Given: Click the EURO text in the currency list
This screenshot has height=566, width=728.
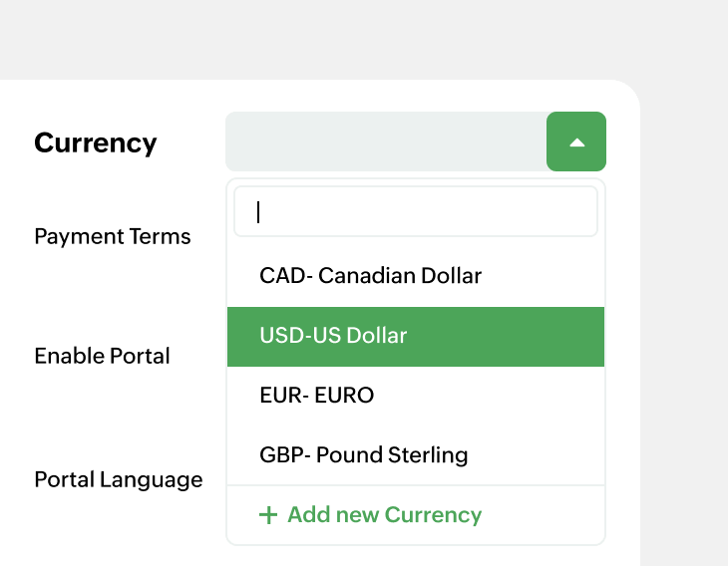Looking at the screenshot, I should pos(344,396).
